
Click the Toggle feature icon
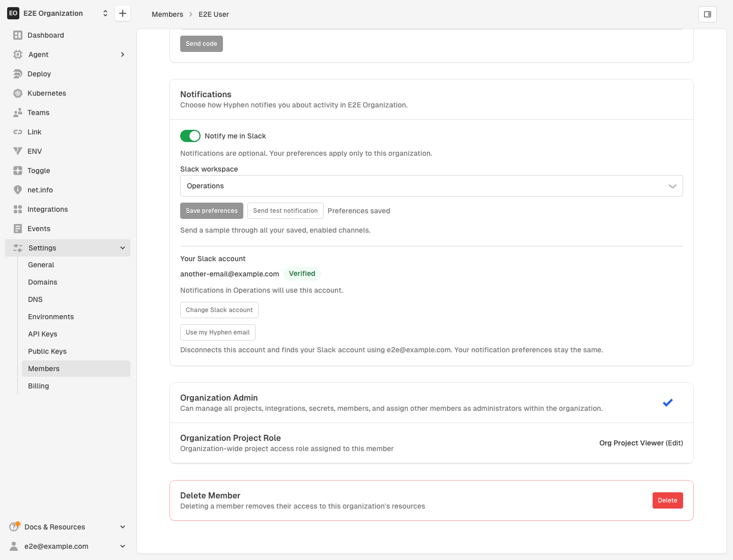[x=18, y=171]
